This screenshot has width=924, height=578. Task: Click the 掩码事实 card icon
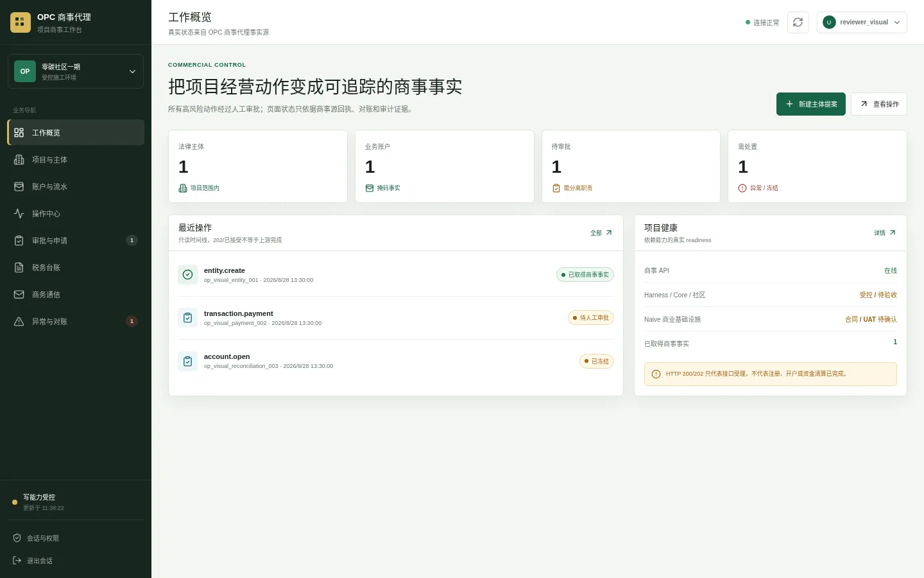[x=370, y=188]
